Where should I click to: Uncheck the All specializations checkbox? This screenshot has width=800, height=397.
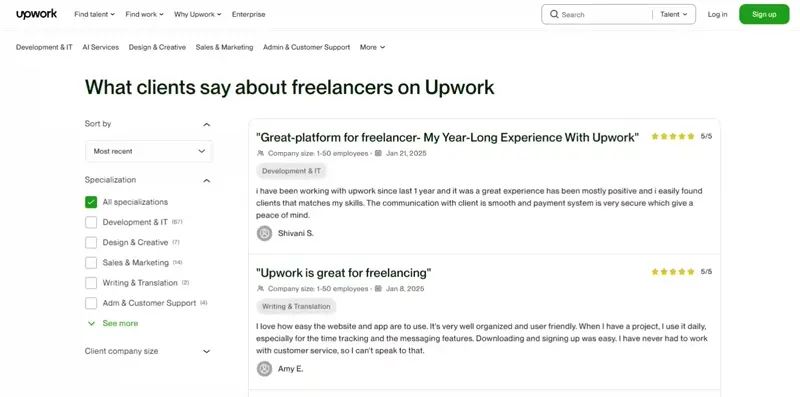point(91,202)
